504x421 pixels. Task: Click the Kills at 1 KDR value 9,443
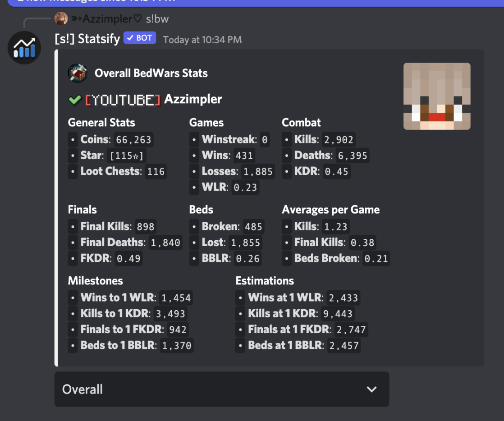click(338, 314)
